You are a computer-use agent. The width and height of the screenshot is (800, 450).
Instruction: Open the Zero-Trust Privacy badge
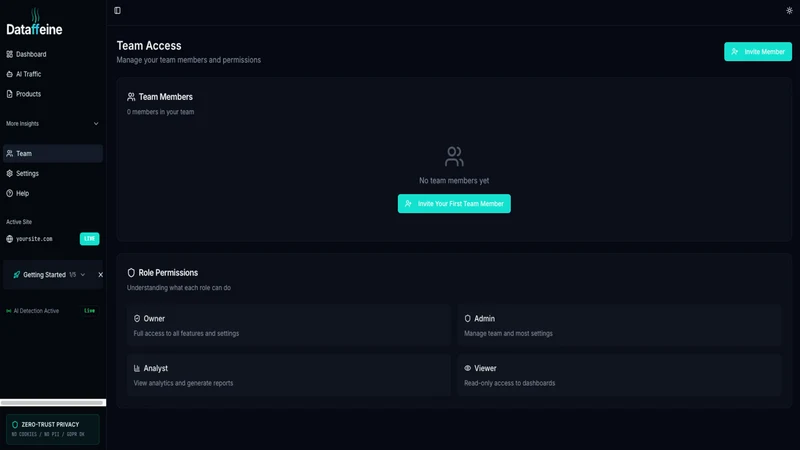(x=53, y=429)
